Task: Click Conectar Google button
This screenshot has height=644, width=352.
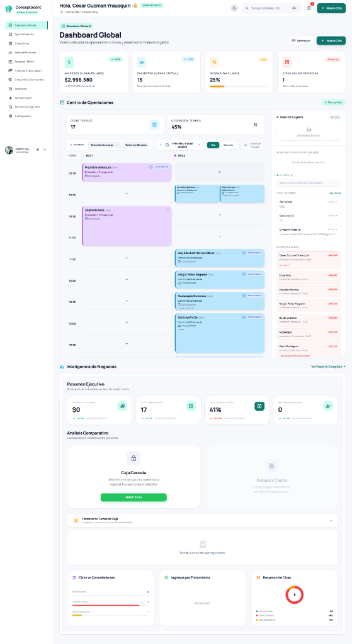Action: (x=253, y=145)
